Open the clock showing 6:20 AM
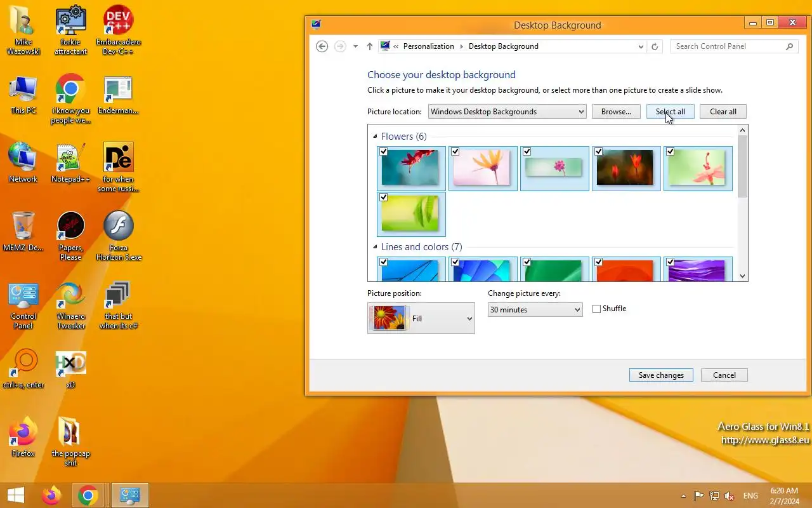This screenshot has height=508, width=812. [784, 496]
